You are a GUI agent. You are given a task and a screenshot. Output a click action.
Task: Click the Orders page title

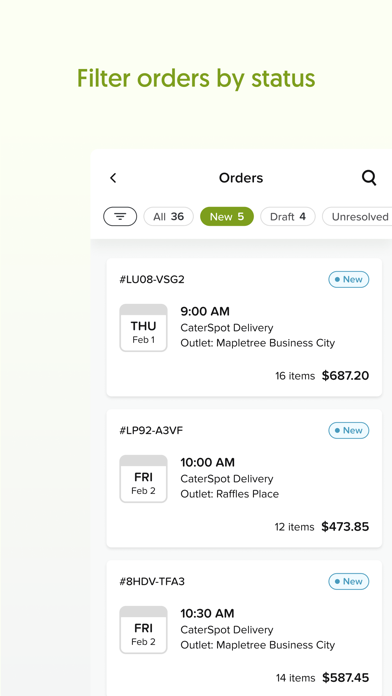pyautogui.click(x=241, y=178)
